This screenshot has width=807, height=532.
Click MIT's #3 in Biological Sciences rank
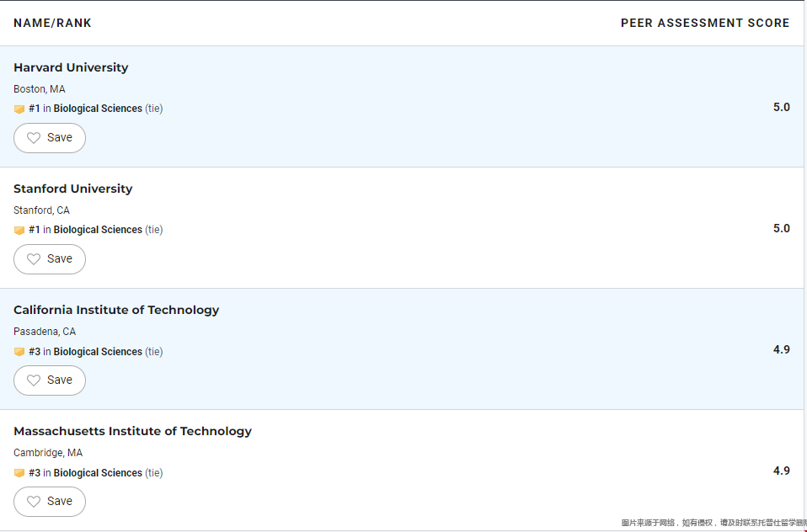point(96,473)
